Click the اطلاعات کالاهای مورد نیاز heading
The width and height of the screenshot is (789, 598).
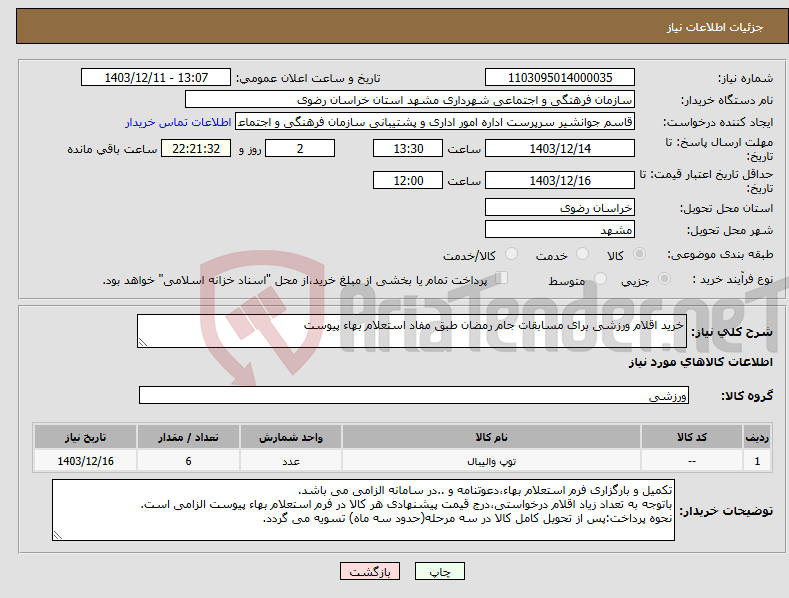700,362
